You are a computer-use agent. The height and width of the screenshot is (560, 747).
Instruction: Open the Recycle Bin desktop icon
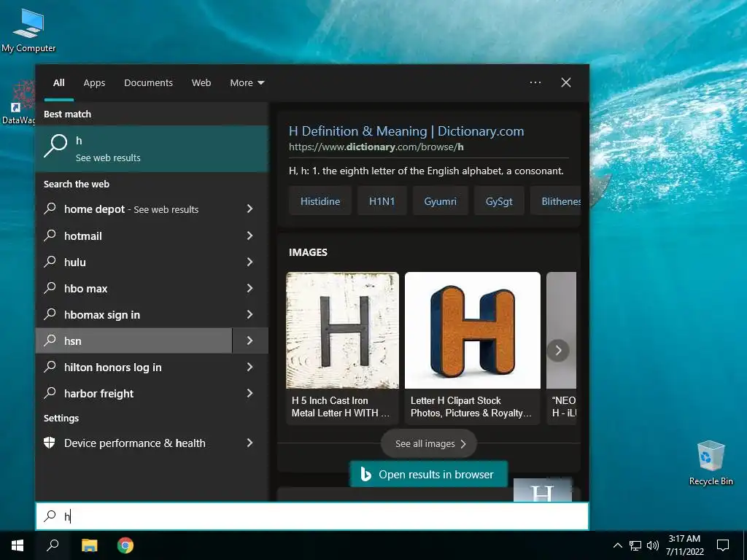click(x=711, y=463)
